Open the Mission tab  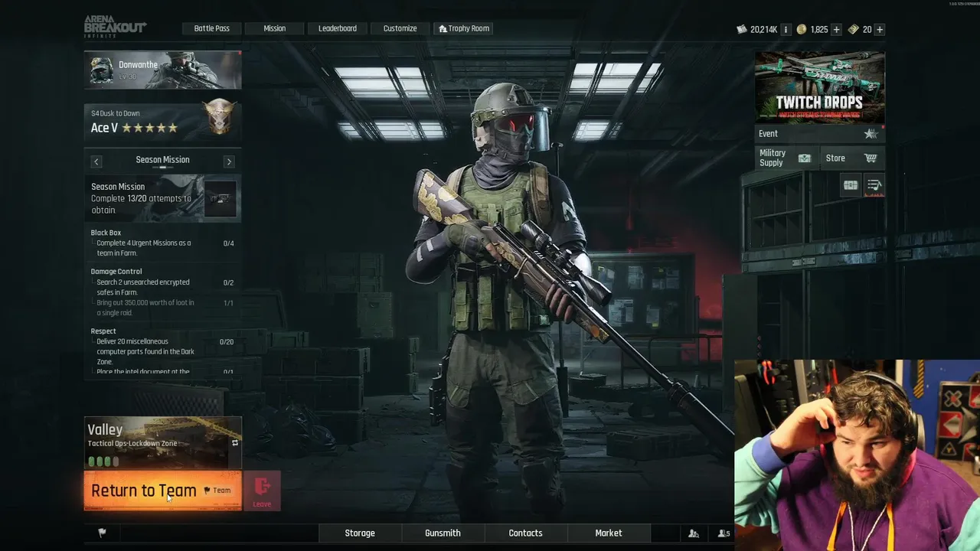tap(274, 28)
